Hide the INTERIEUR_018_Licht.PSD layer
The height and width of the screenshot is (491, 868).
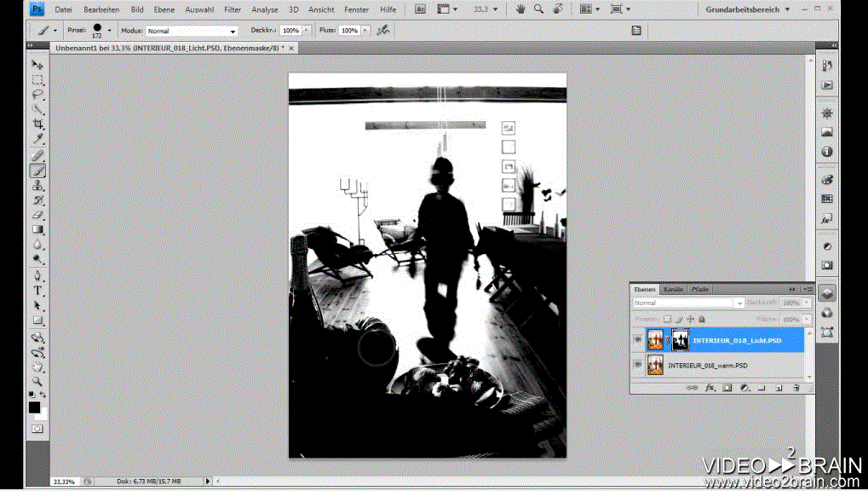coord(638,340)
